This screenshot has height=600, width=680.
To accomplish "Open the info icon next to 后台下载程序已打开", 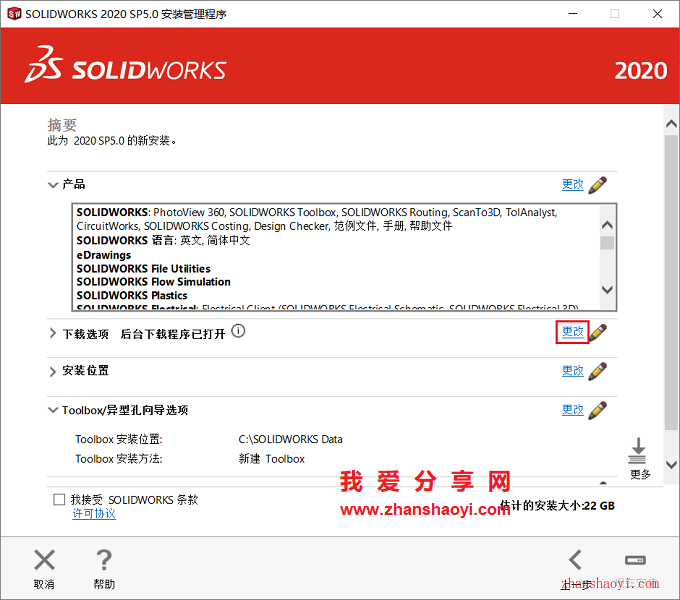I will (x=238, y=331).
